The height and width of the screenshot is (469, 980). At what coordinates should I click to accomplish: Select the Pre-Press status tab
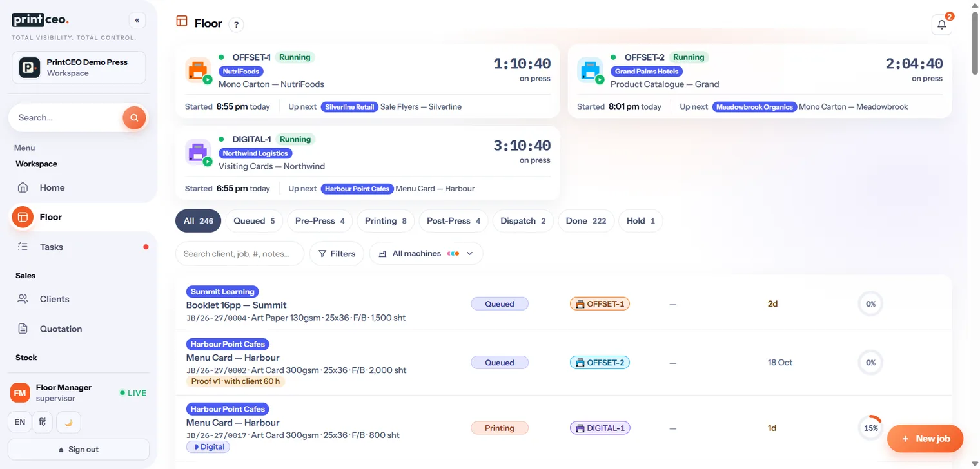[320, 221]
